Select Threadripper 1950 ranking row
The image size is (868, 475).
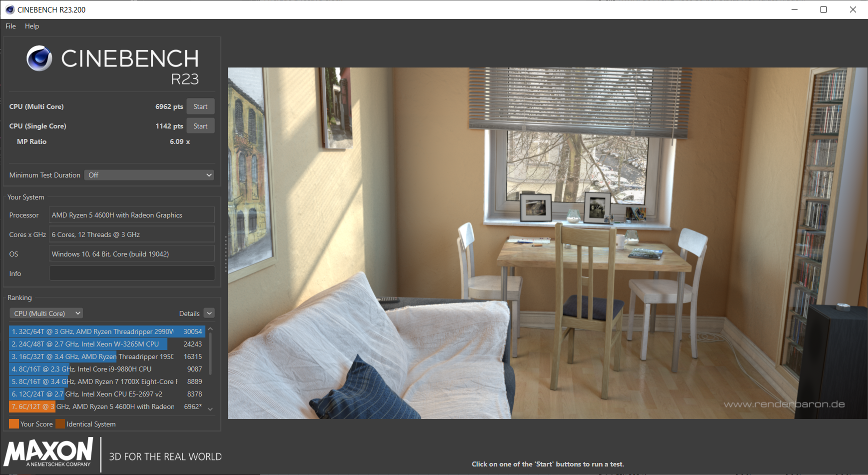(107, 356)
